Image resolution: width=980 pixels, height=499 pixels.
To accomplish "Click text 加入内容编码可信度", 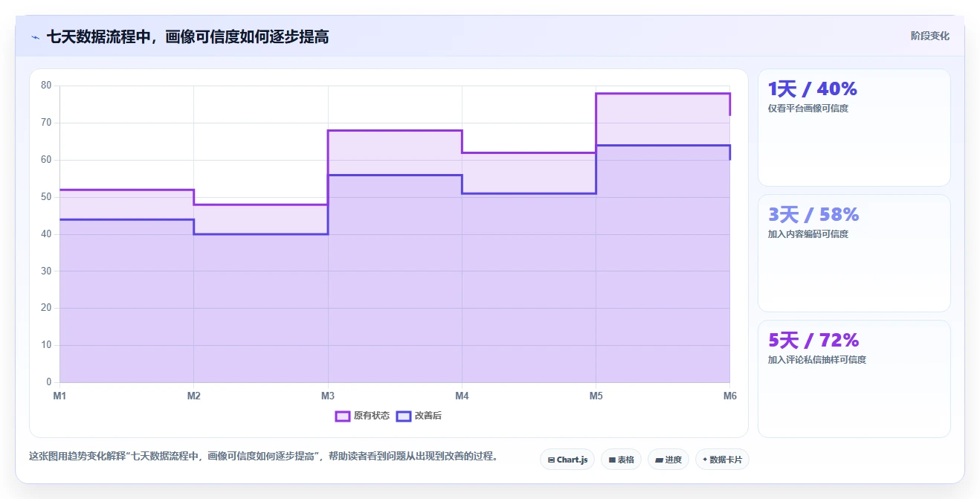I will pyautogui.click(x=808, y=234).
